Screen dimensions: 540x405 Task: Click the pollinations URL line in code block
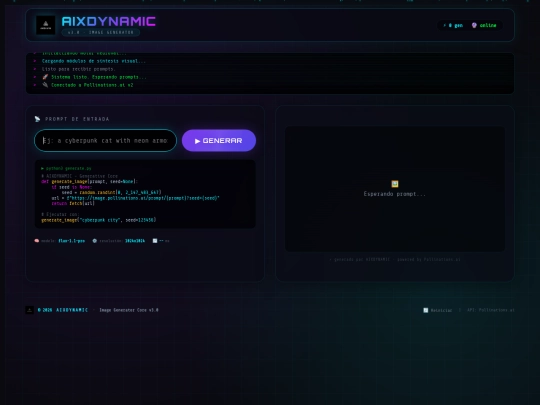point(135,198)
